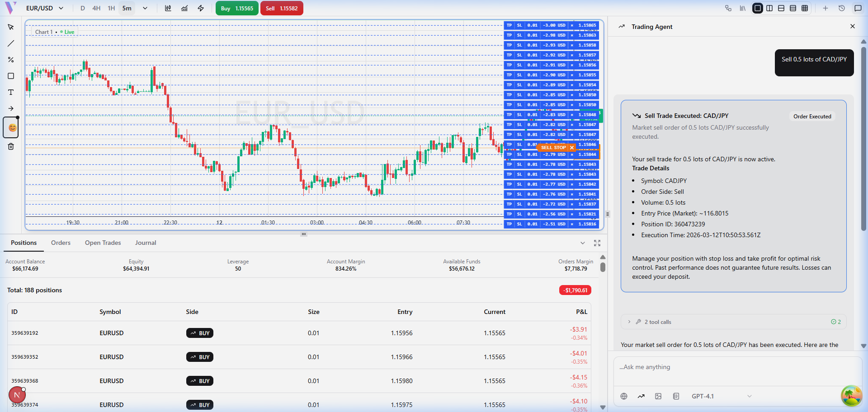Screen dimensions: 868x412
Task: Select the trend line drawing tool
Action: click(11, 43)
